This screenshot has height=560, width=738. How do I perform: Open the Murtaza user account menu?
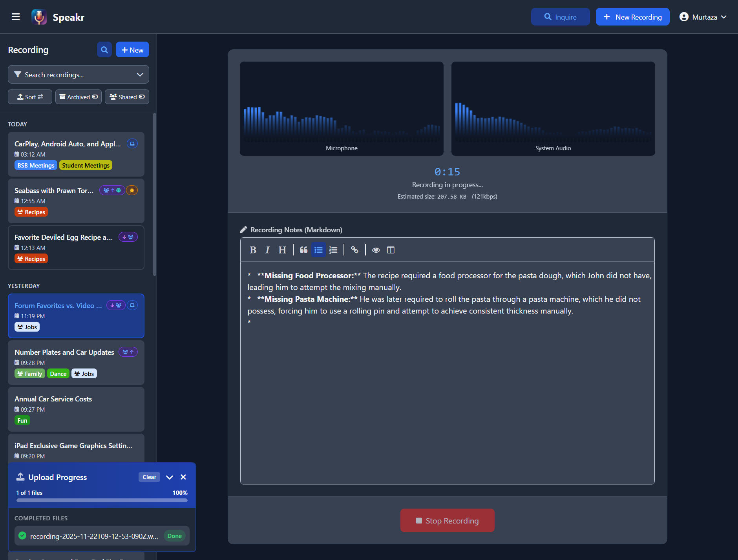coord(703,17)
